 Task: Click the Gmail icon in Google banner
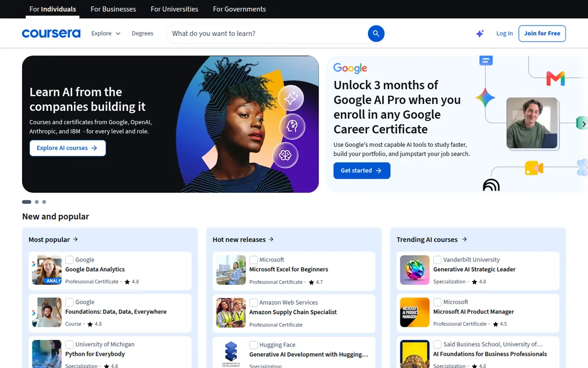tap(556, 79)
